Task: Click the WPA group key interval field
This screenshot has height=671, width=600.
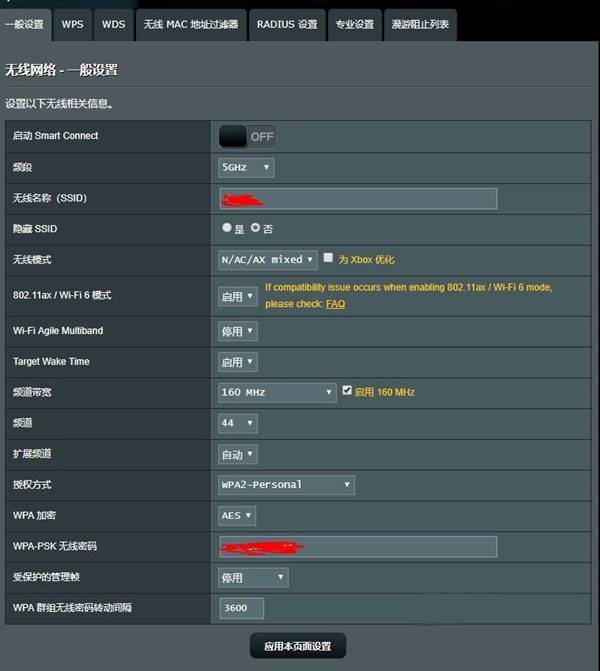Action: (241, 608)
